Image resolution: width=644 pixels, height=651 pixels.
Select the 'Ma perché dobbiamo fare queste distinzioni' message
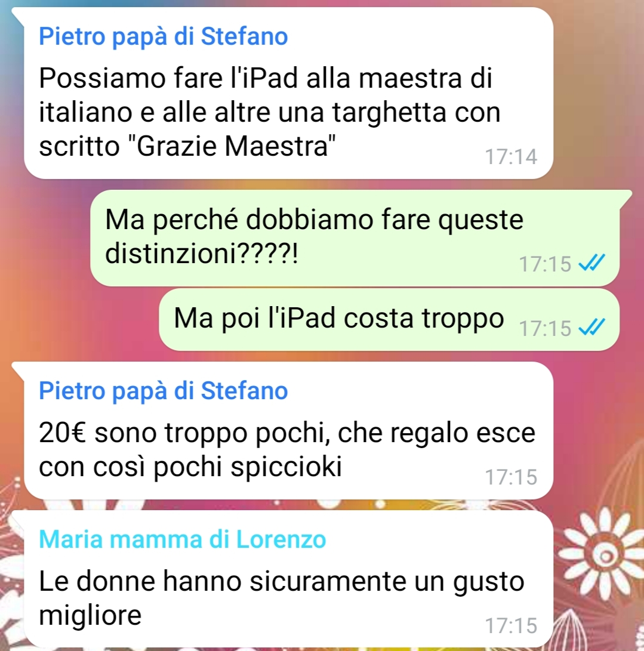pos(355,238)
